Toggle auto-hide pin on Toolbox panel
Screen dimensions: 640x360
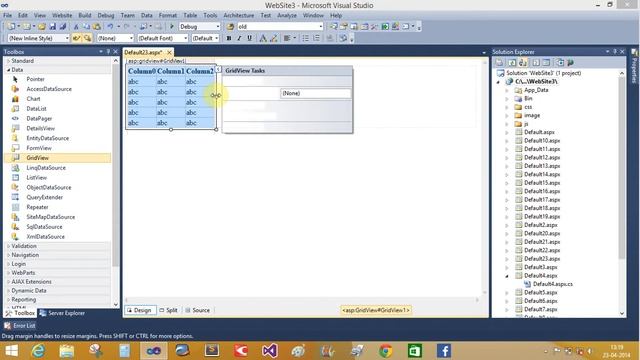point(108,52)
